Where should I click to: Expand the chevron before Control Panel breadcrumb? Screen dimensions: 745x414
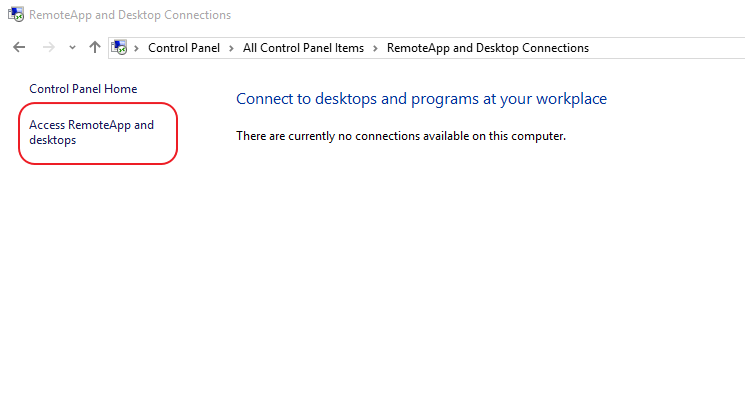pyautogui.click(x=137, y=48)
